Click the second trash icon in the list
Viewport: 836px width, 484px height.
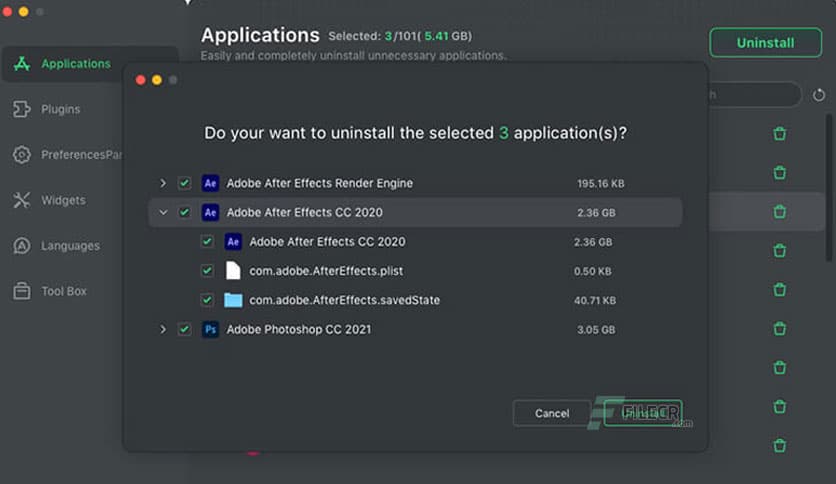[x=779, y=173]
